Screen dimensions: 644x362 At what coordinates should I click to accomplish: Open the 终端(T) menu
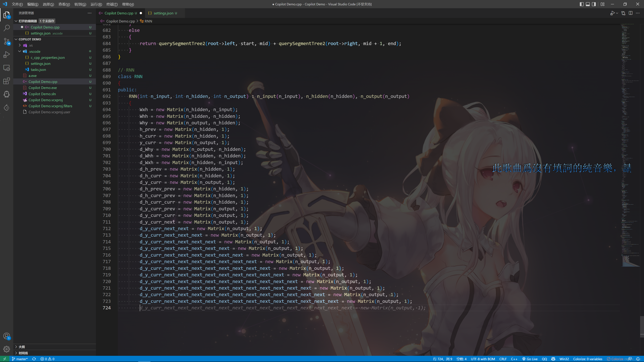112,4
